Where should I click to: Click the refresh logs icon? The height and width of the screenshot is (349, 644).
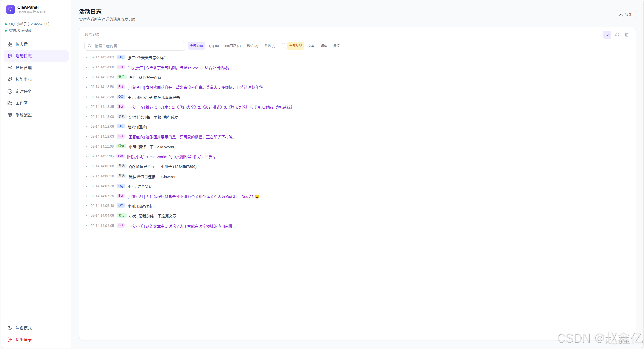pos(617,35)
